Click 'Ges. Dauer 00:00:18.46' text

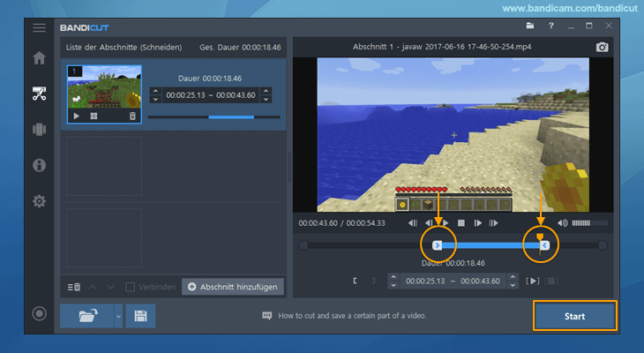240,48
